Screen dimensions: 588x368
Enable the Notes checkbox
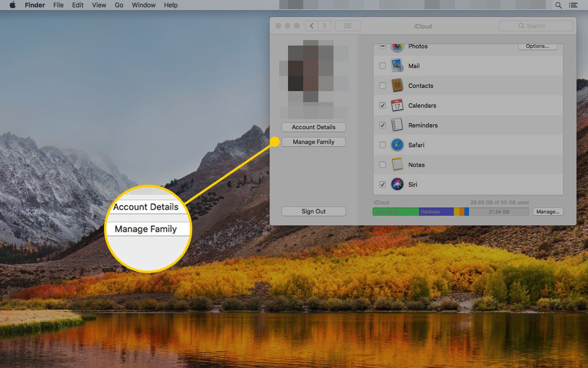pyautogui.click(x=383, y=165)
